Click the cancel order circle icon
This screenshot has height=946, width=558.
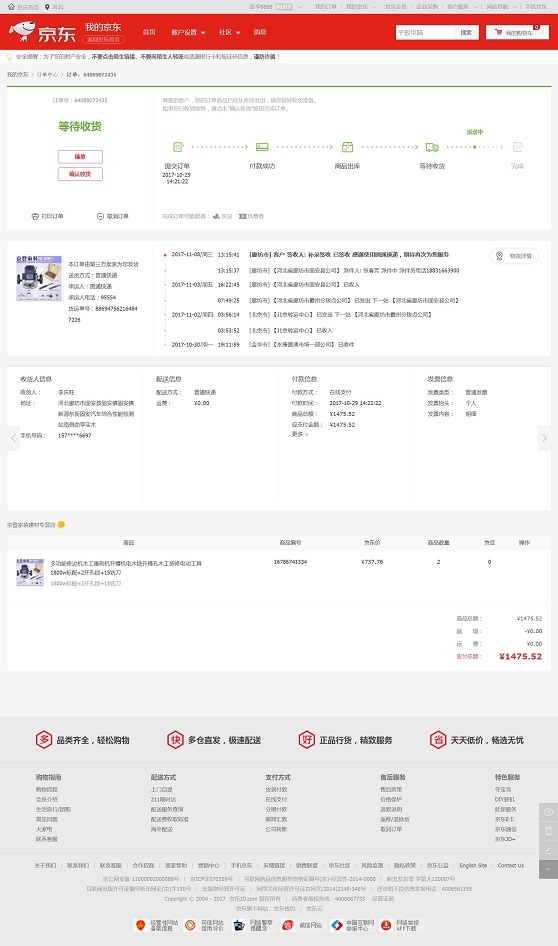click(100, 216)
